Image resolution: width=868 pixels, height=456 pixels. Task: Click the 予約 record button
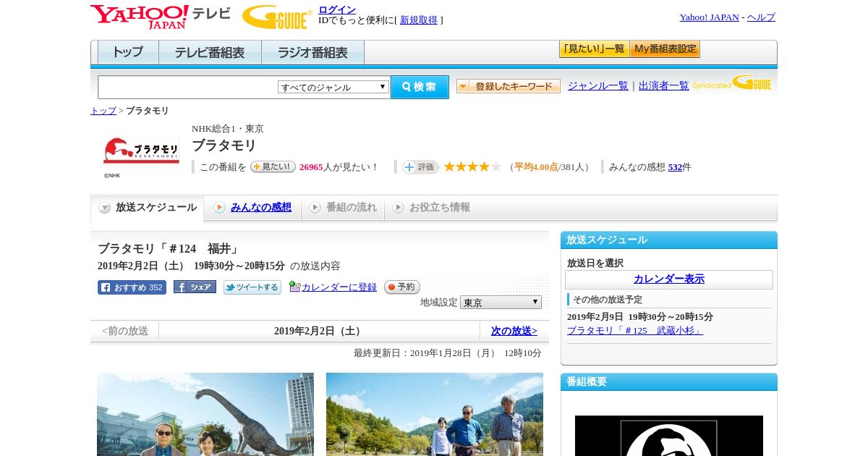tap(402, 287)
